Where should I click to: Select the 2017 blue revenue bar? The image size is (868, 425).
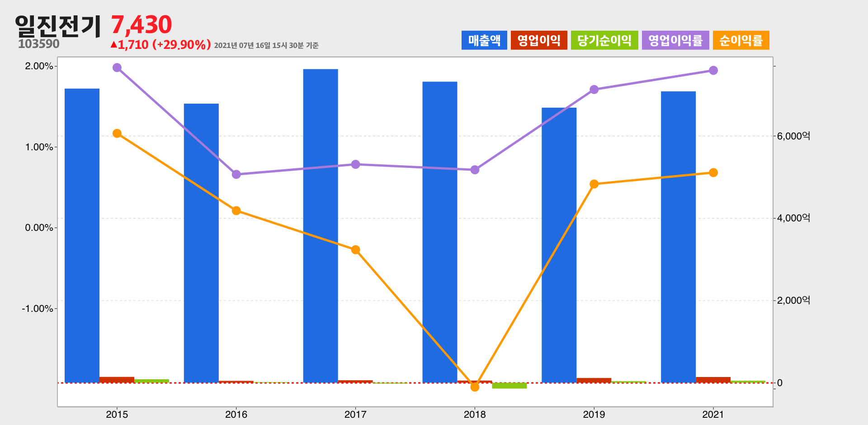tap(321, 226)
